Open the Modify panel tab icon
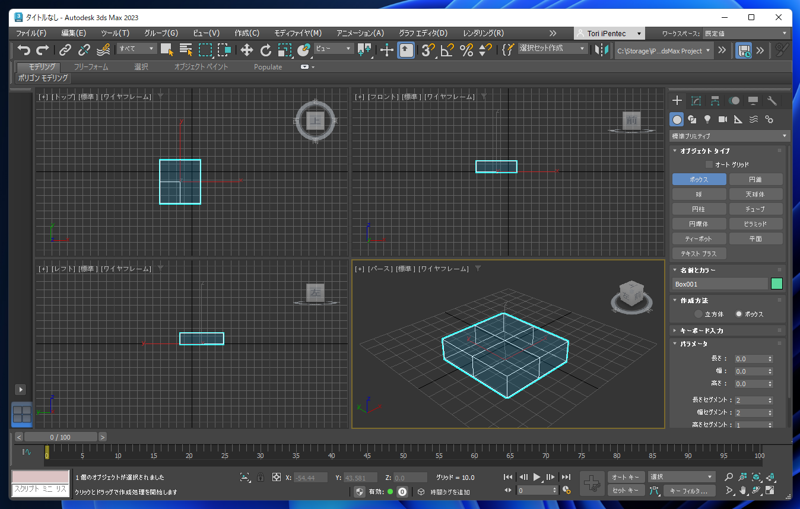800x509 pixels. pos(696,101)
